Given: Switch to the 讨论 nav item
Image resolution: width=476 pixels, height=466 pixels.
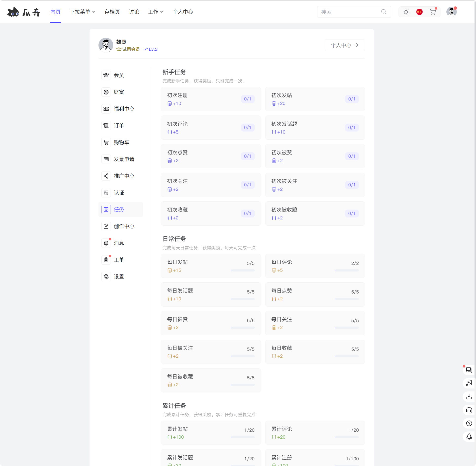Looking at the screenshot, I should click(134, 12).
